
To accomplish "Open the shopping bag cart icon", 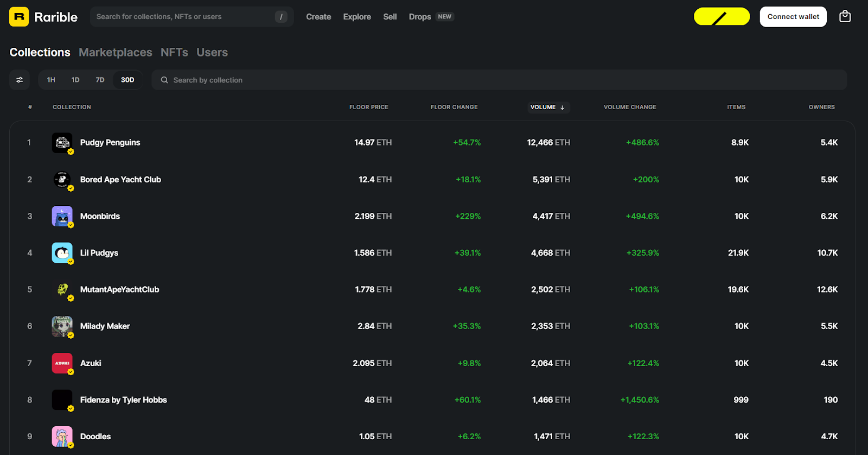I will (845, 16).
